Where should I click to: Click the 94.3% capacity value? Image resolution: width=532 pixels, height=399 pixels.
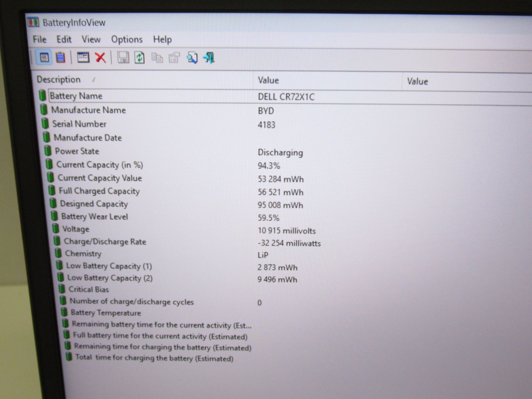pos(269,166)
